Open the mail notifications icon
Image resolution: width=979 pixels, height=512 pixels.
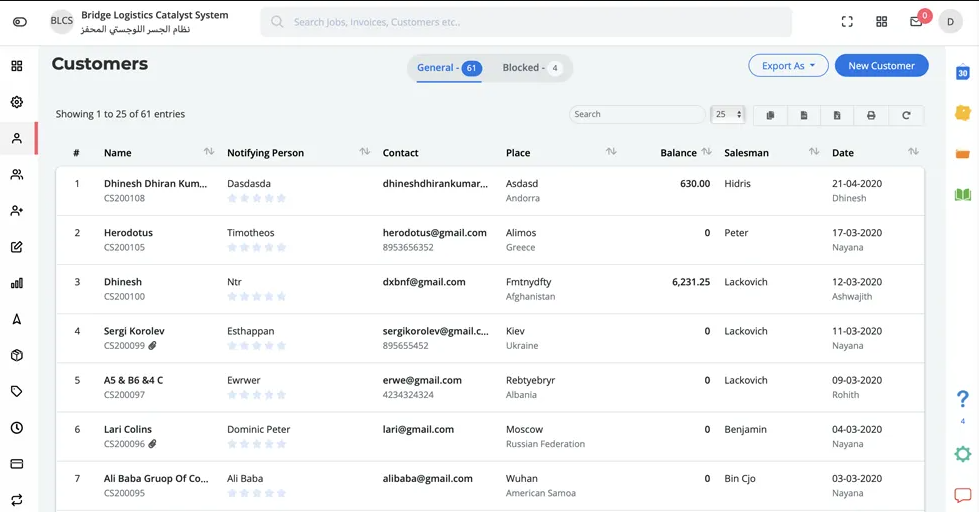[916, 22]
